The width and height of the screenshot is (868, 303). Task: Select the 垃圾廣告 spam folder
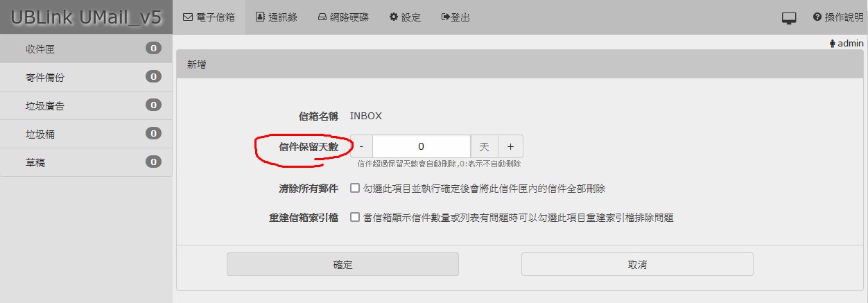(45, 106)
